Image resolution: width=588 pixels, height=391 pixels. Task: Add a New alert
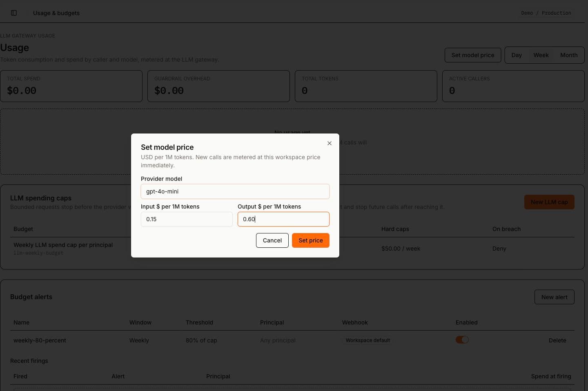(x=555, y=297)
